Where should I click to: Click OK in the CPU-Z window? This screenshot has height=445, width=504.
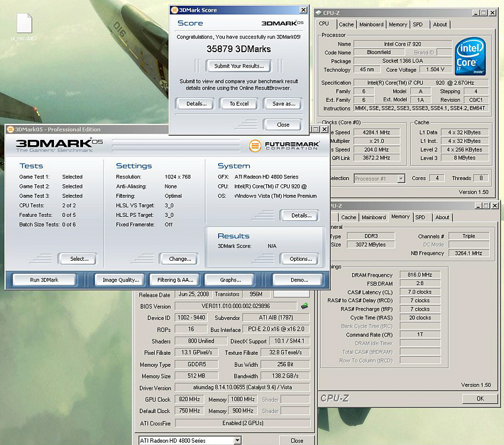(480, 398)
